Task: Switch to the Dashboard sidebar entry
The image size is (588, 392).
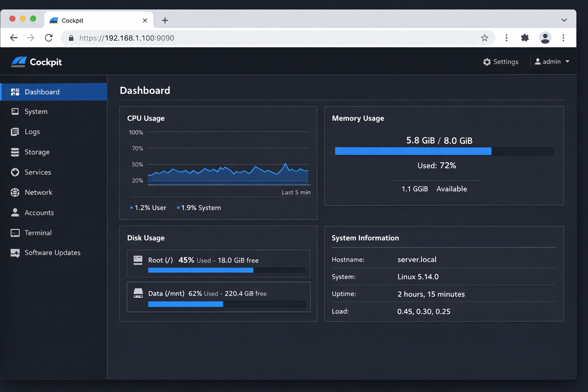Action: click(x=42, y=92)
